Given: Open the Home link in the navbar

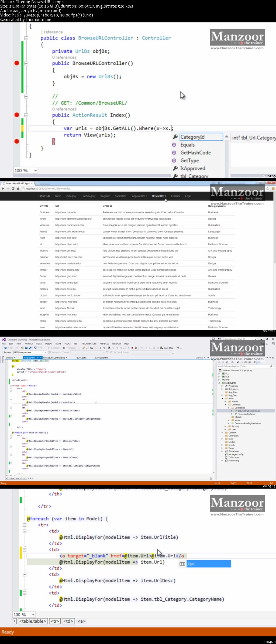Looking at the screenshot, I should coord(58,196).
